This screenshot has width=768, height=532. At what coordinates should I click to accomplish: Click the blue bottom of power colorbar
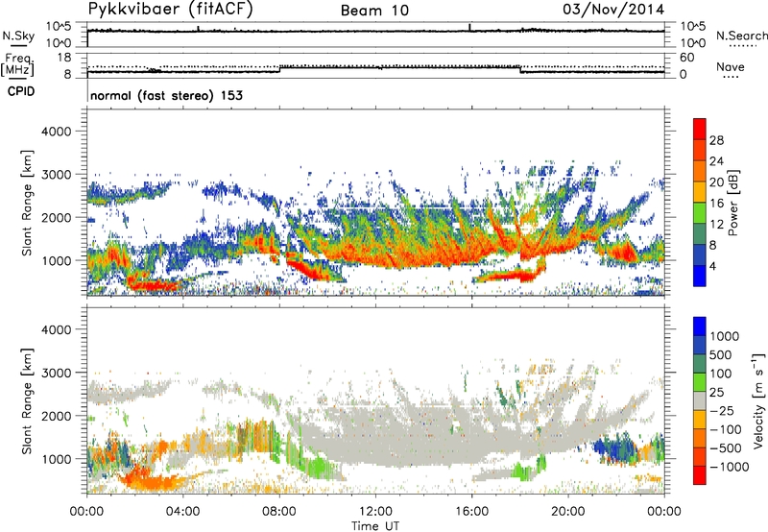pos(700,276)
